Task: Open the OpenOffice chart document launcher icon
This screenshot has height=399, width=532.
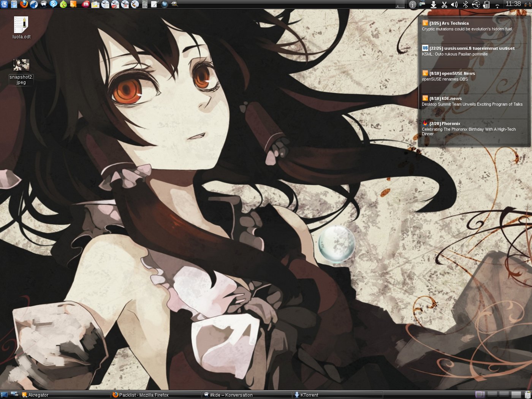Action: 115,4
